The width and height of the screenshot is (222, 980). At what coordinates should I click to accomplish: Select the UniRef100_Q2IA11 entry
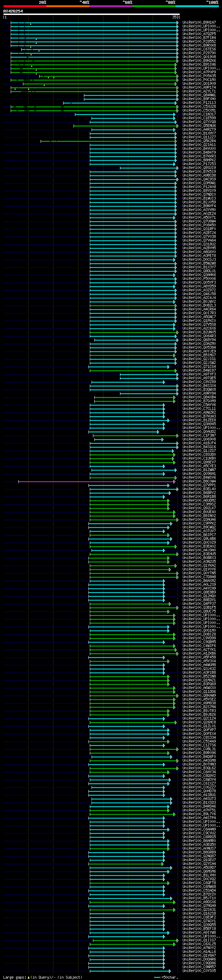(x=199, y=145)
